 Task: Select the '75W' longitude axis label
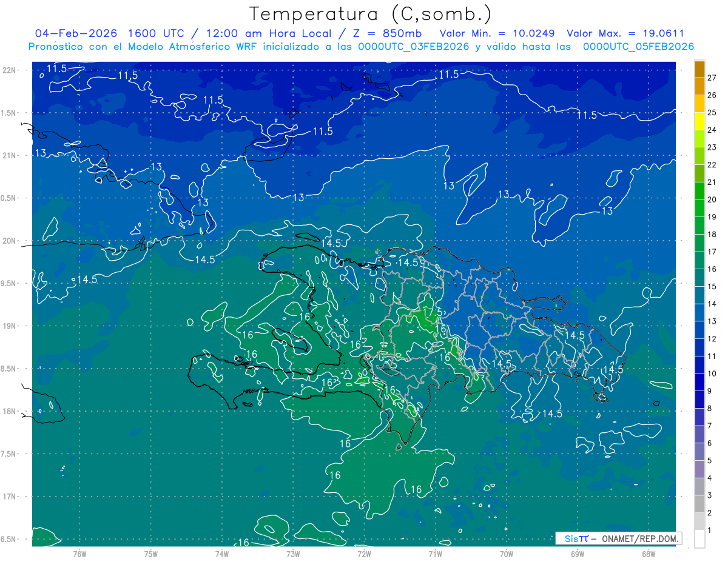pos(150,554)
